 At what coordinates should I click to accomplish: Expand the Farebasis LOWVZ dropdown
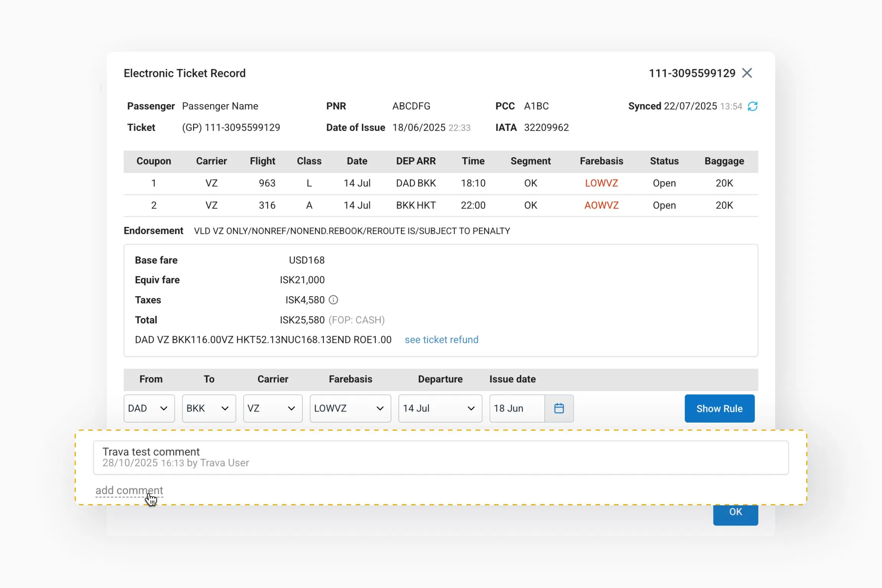[x=350, y=408]
